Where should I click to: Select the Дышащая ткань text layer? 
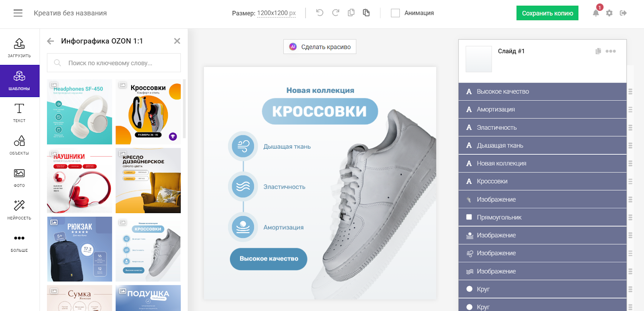(543, 145)
